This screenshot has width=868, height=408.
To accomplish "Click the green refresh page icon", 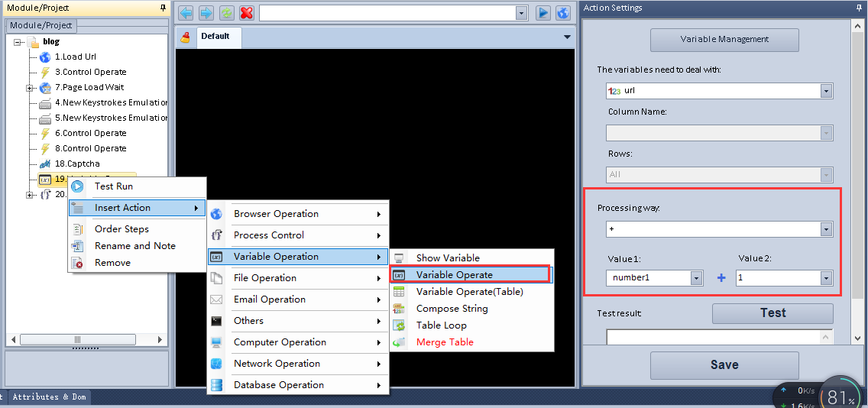I will [227, 13].
